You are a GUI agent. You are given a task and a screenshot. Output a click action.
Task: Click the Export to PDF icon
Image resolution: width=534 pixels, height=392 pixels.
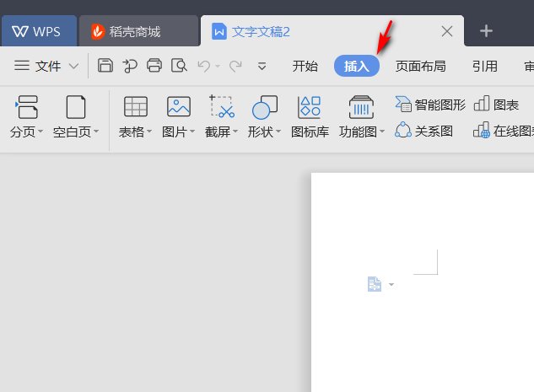pyautogui.click(x=130, y=66)
